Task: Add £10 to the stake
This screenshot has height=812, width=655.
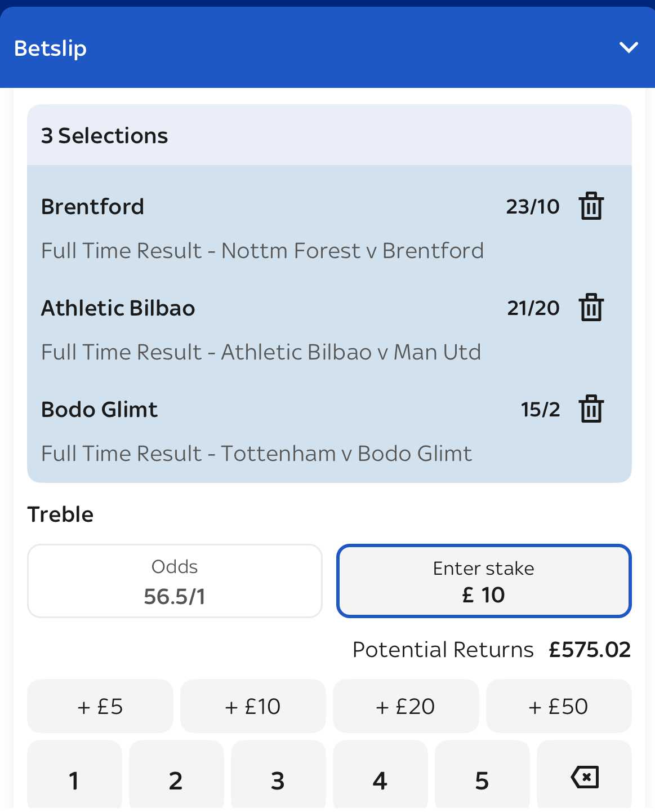Action: (x=253, y=706)
